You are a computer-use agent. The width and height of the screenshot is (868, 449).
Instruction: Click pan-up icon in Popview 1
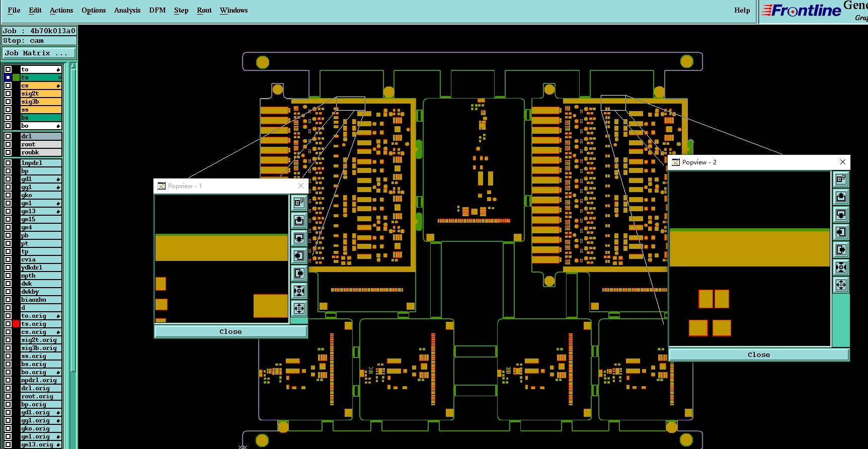[x=299, y=220]
